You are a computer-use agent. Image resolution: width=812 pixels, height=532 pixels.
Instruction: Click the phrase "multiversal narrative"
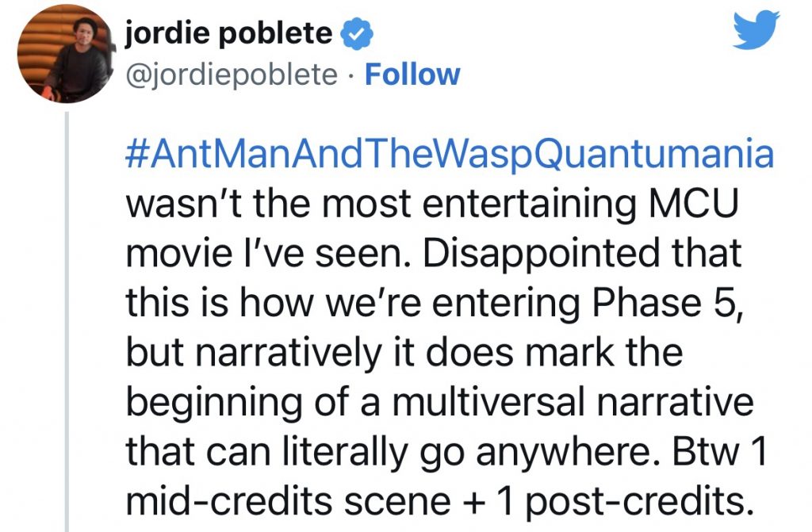(557, 402)
